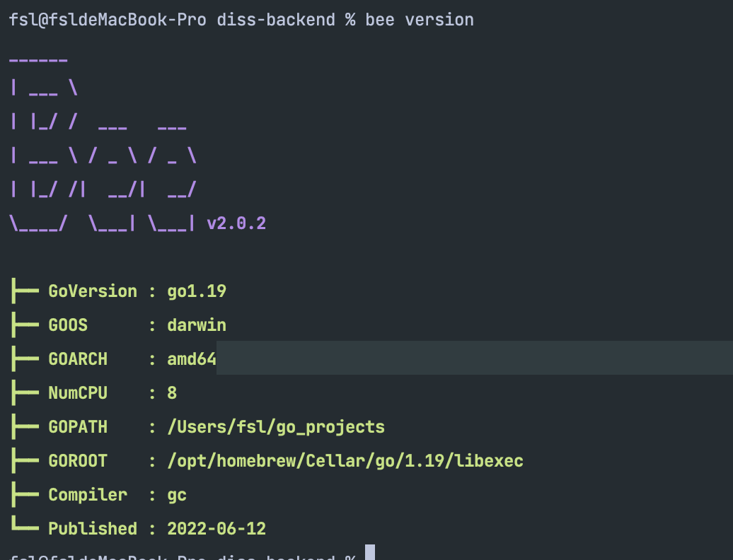Screen dimensions: 733x560
Task: Select the GOROOT path /opt/homebrew/Cellar/go/1.19/libexec
Action: coord(345,460)
